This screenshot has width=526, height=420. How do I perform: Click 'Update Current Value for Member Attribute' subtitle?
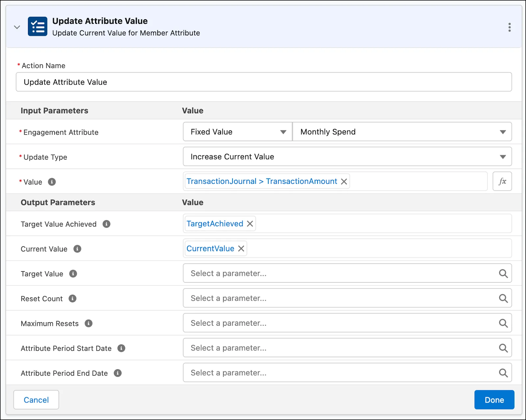coord(126,33)
